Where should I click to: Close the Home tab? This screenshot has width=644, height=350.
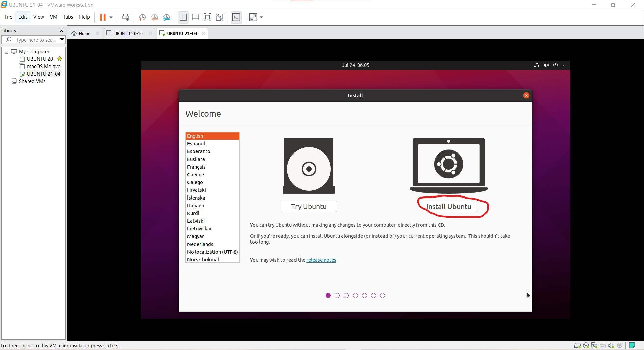97,33
